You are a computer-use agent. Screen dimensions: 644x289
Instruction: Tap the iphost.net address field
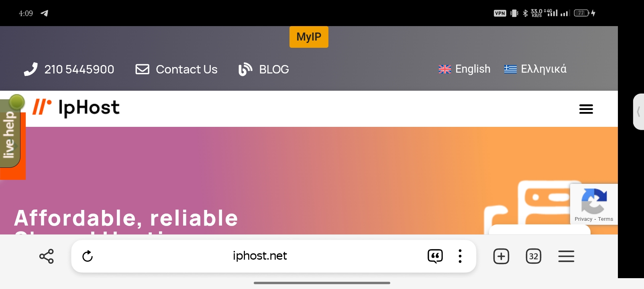[x=260, y=256]
